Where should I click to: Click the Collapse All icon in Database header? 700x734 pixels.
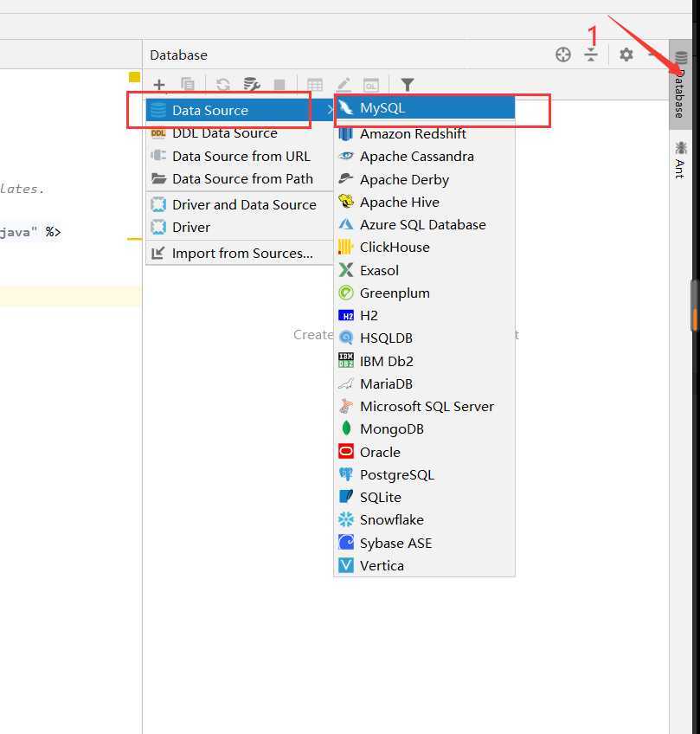591,55
